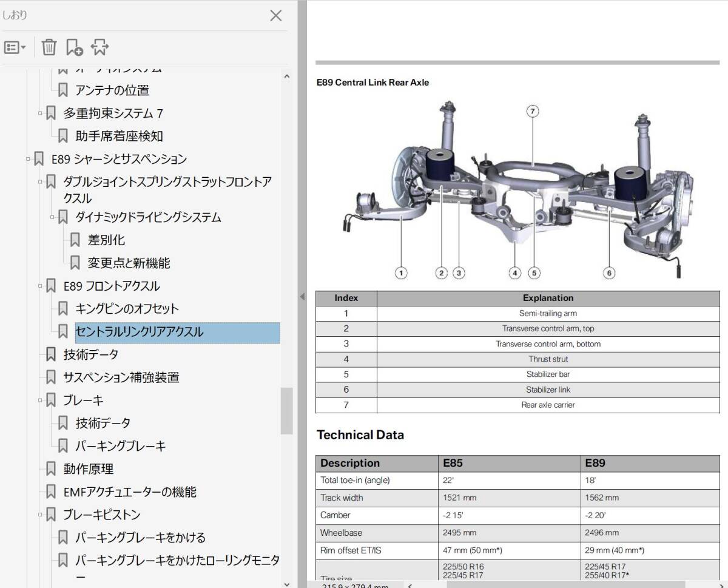
Task: Add a new bookmark icon
Action: click(75, 47)
